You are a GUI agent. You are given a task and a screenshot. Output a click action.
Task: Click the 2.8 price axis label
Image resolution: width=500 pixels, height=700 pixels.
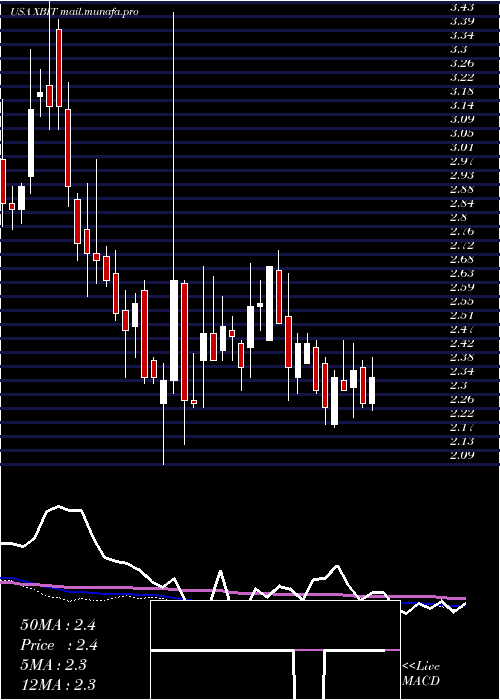459,217
